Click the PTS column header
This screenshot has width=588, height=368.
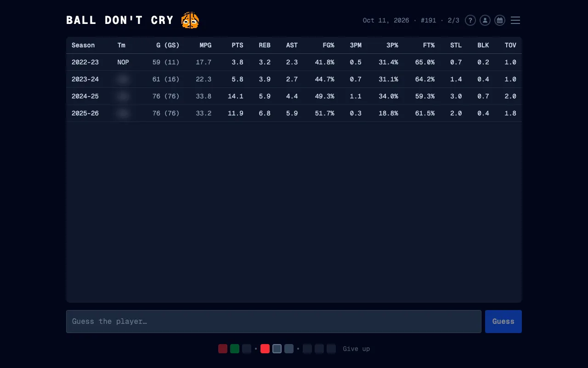(x=237, y=45)
